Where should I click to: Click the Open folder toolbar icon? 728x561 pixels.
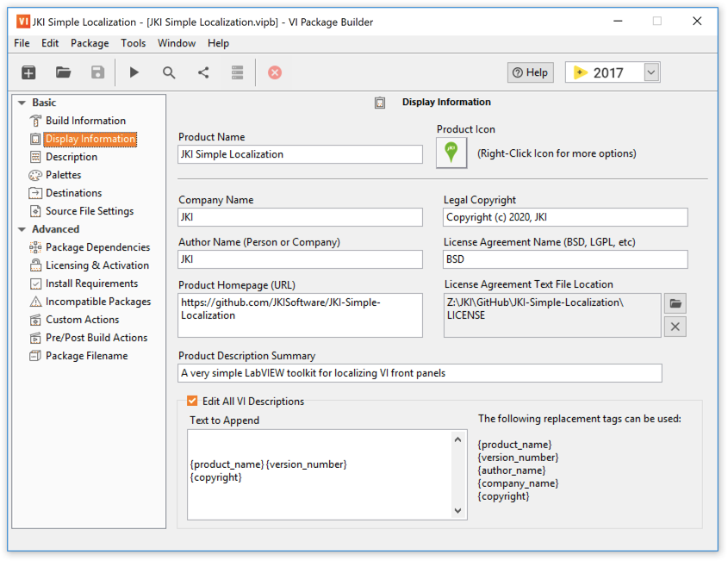(63, 72)
